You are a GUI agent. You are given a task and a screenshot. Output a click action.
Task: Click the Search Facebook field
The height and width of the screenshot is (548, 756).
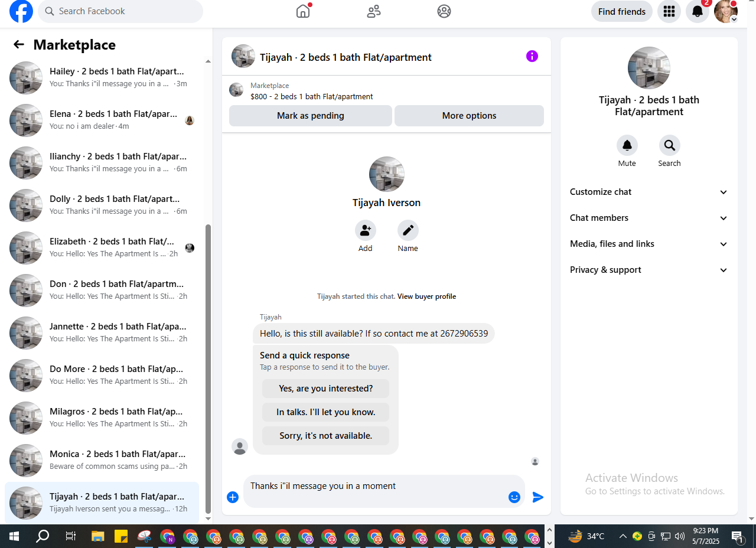[120, 11]
